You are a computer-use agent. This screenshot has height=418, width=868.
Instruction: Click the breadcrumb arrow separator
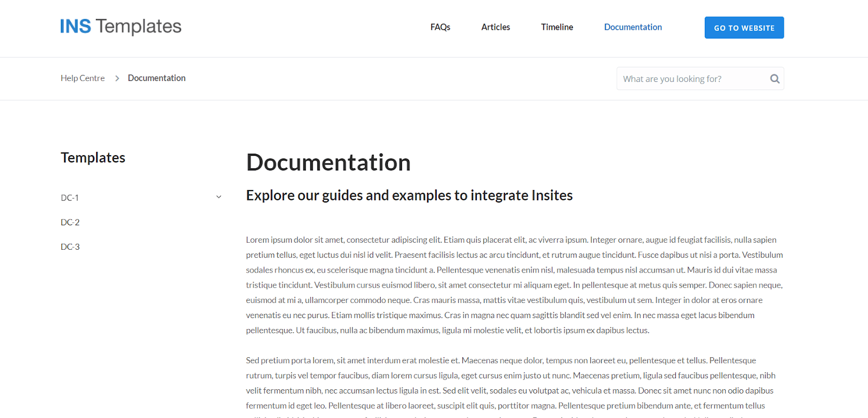(117, 78)
